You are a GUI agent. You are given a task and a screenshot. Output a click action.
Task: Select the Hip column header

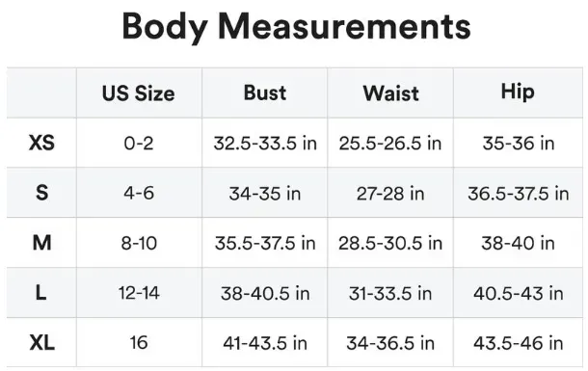(x=518, y=93)
